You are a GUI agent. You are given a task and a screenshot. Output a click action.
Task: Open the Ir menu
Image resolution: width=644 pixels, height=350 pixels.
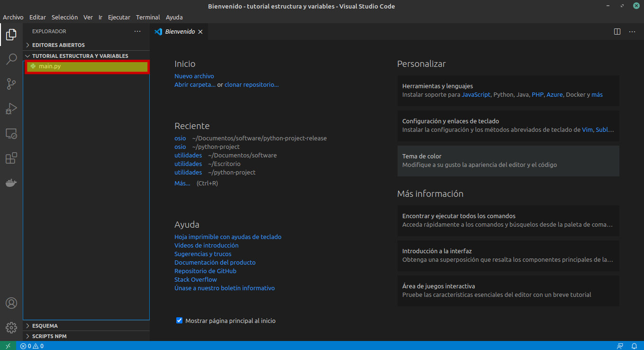coord(100,17)
